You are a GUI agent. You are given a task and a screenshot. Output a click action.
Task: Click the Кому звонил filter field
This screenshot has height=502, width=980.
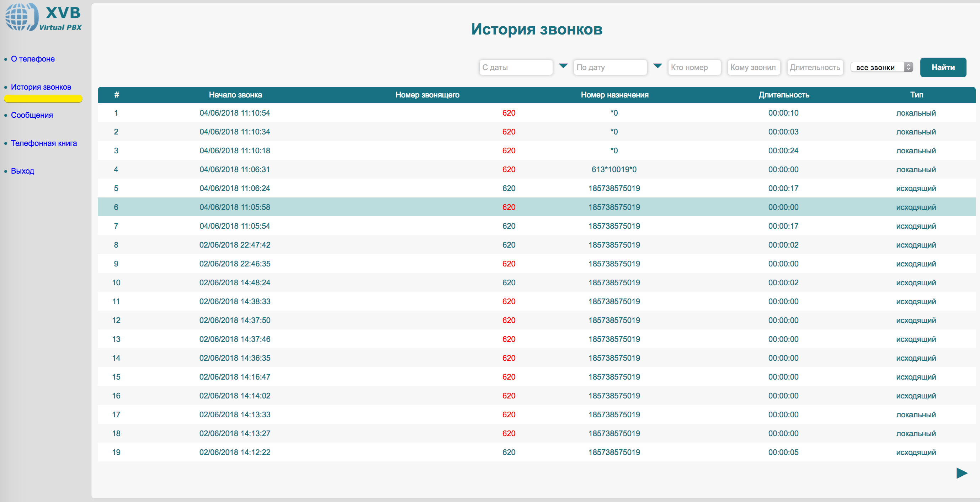753,67
